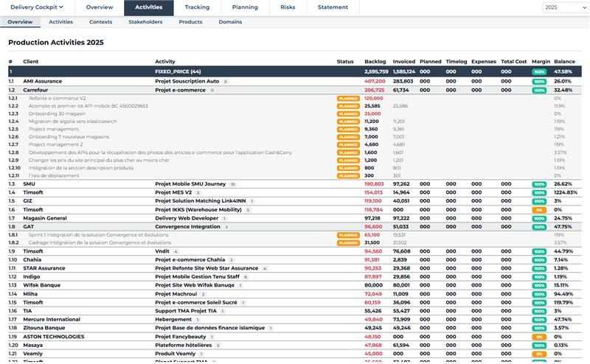
Task: Click the PLANNED badge for Frais de déplacement
Action: (348, 175)
